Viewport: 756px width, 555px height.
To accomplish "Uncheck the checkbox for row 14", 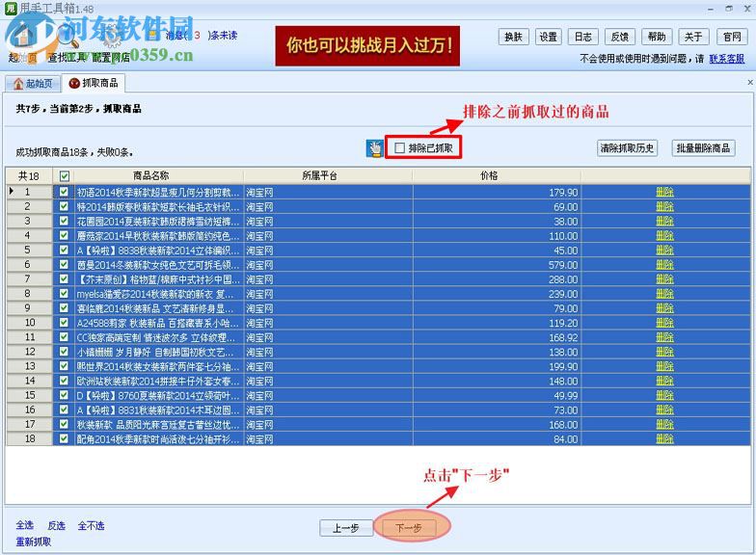I will click(x=64, y=380).
